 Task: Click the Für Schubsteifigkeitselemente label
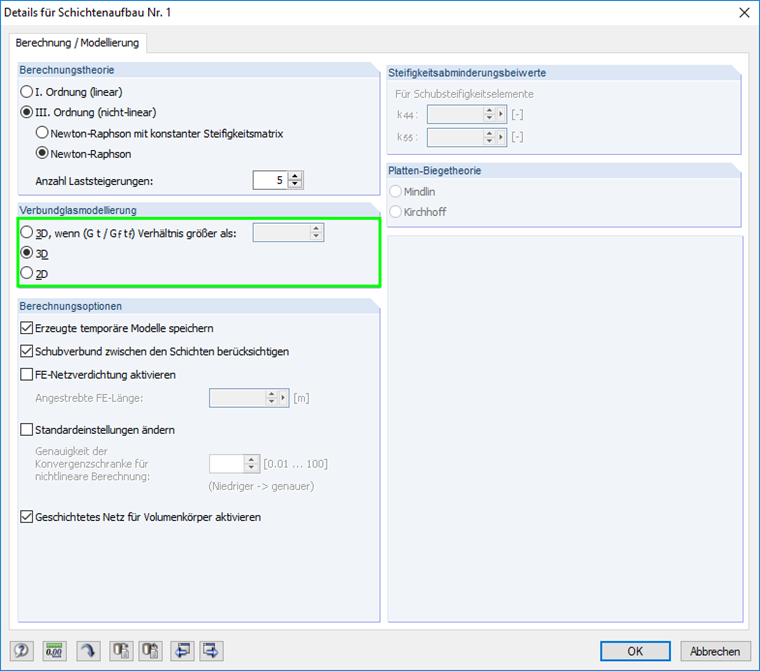click(x=464, y=94)
